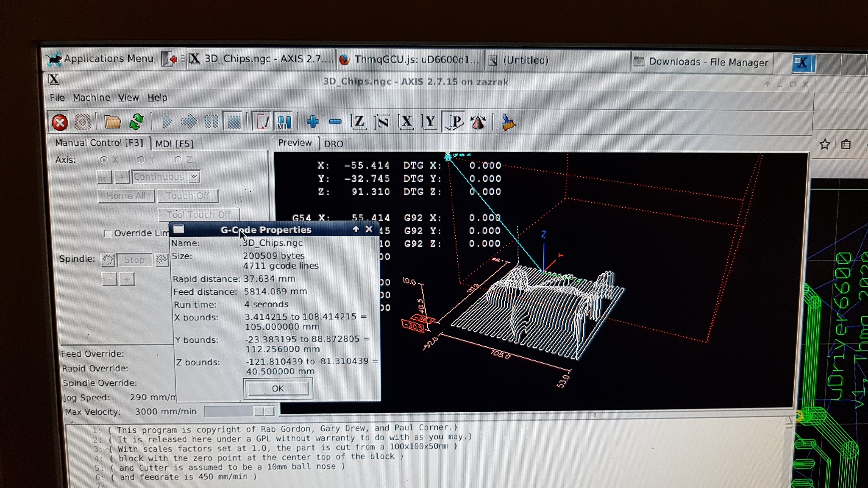
Task: Switch to the MDI [F5] tab
Action: 175,144
